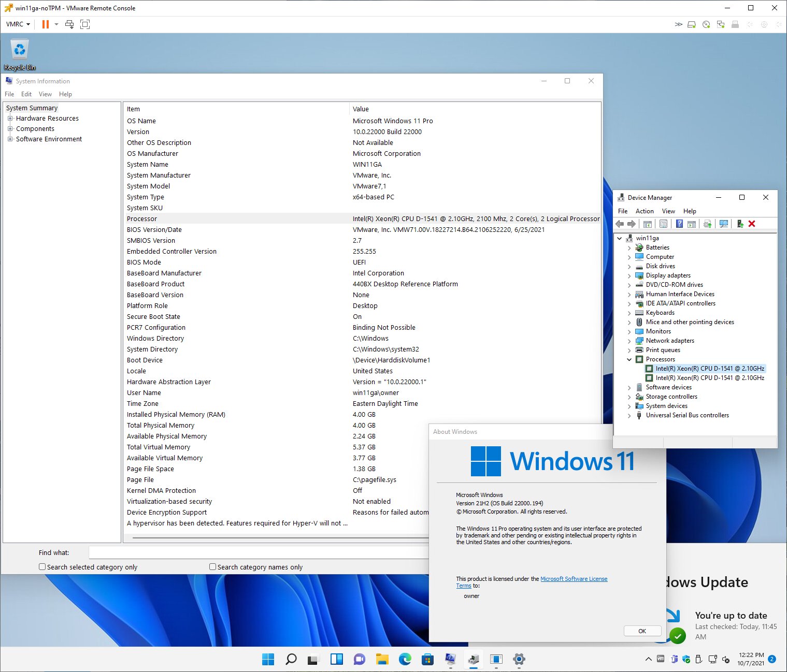Click the Properties toolbar icon in Device Manager
Image resolution: width=787 pixels, height=672 pixels.
tap(663, 224)
